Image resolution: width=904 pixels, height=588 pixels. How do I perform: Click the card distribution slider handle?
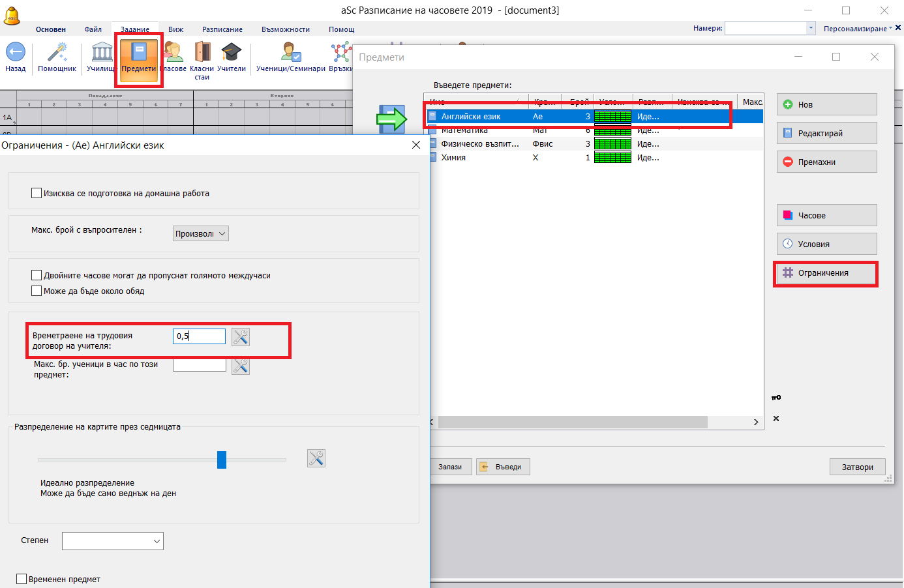[222, 460]
